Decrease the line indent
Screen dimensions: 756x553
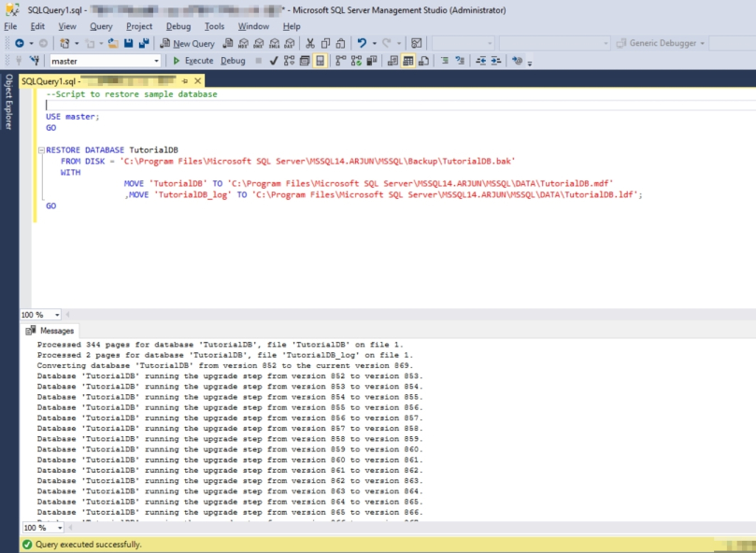coord(480,61)
